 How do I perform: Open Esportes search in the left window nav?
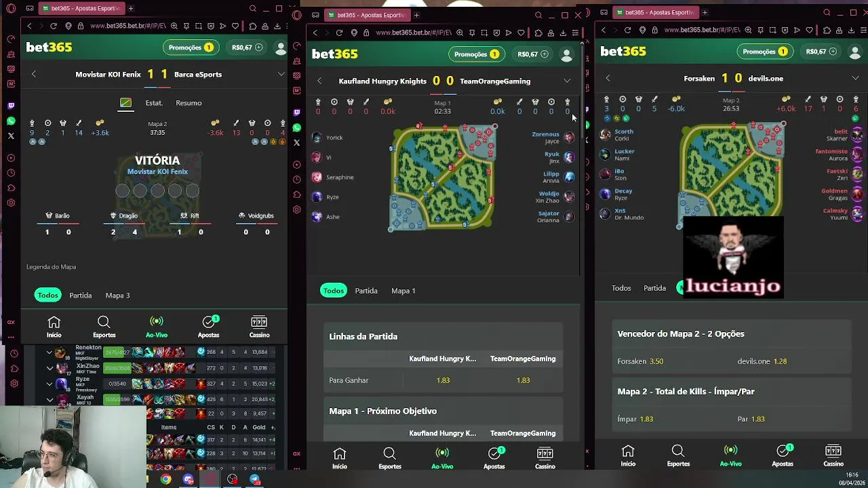(x=104, y=327)
